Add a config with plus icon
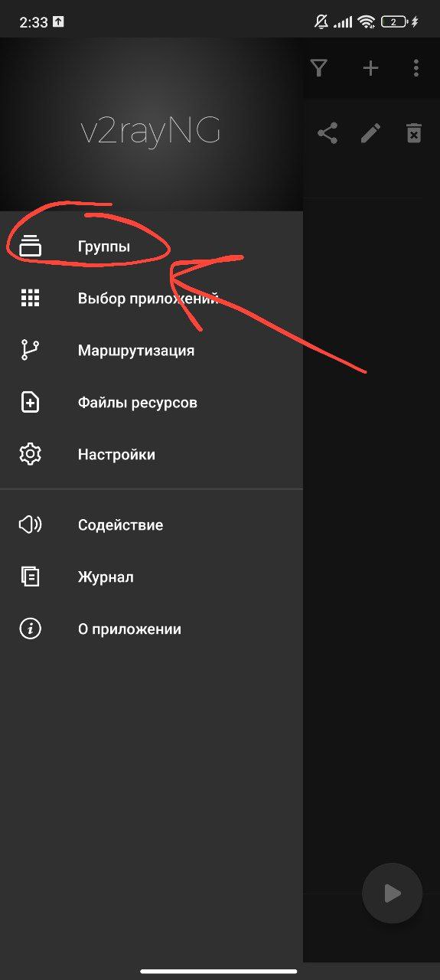Screen dimensions: 440x980 pyautogui.click(x=370, y=68)
